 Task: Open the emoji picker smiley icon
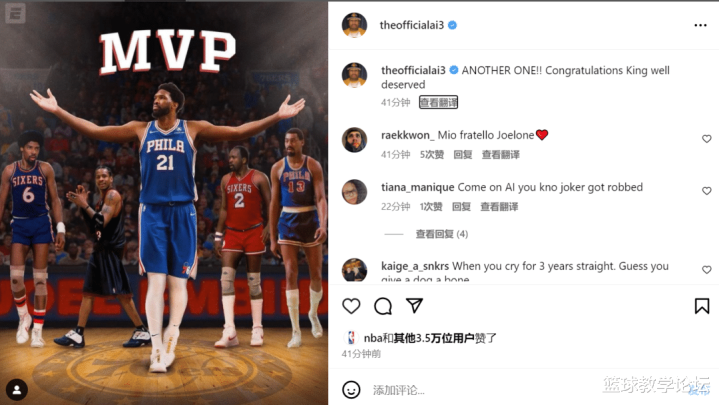[x=351, y=390]
